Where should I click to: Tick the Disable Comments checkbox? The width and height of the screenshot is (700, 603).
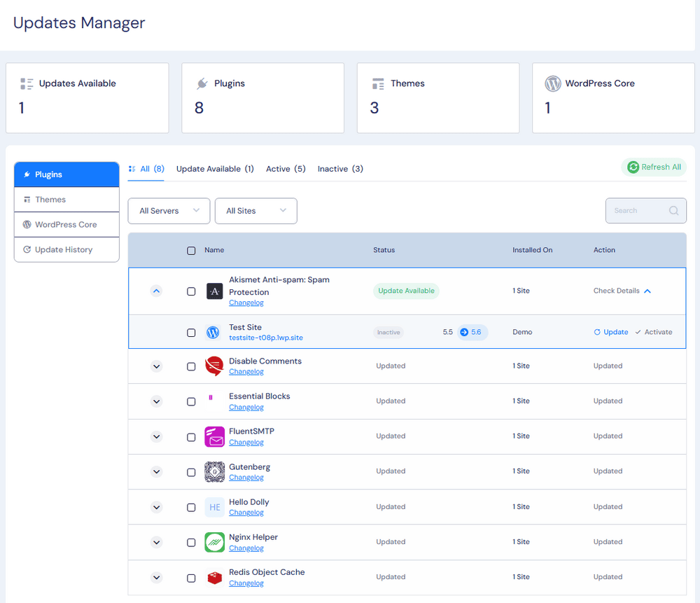(x=191, y=366)
